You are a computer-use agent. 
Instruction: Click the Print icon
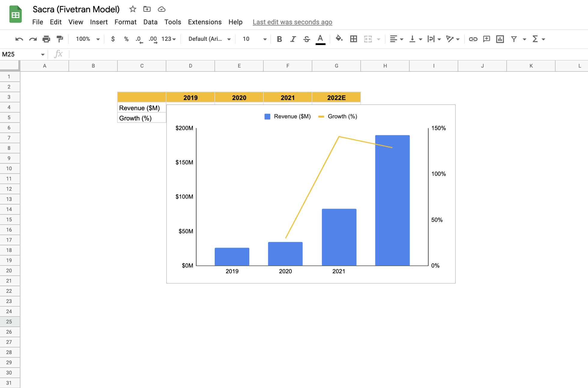46,39
